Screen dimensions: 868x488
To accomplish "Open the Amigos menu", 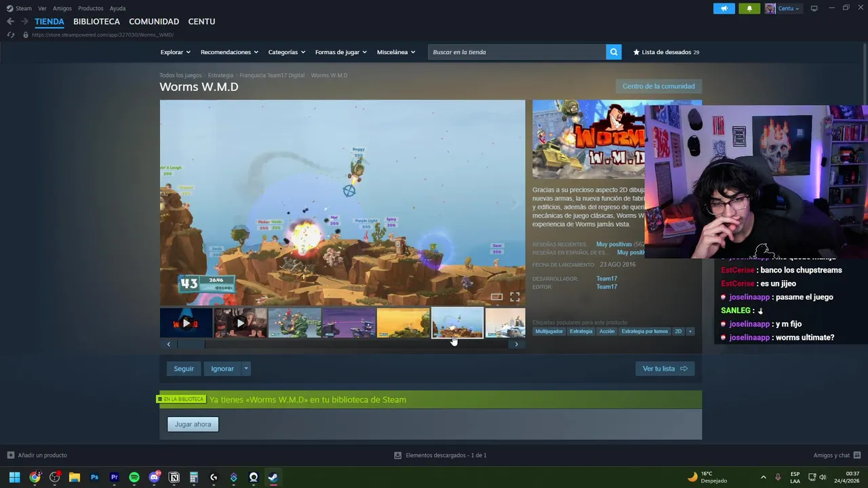I will point(62,8).
